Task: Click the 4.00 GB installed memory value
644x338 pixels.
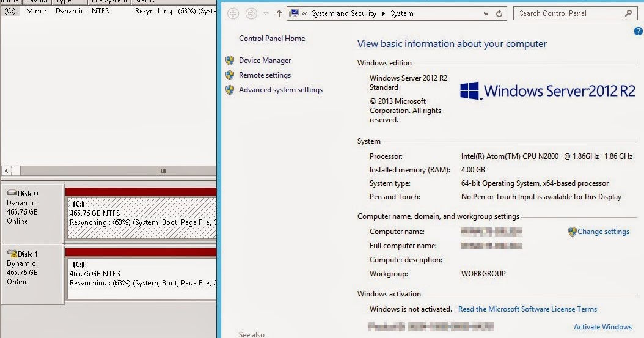Action: (x=473, y=170)
